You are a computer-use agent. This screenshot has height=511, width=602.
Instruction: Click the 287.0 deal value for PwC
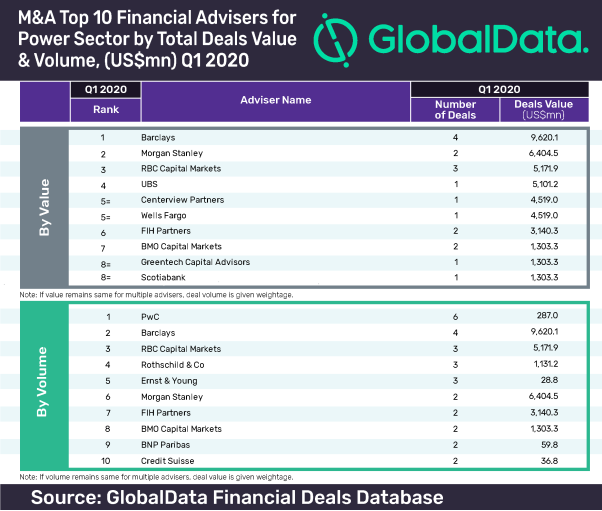[x=547, y=316]
